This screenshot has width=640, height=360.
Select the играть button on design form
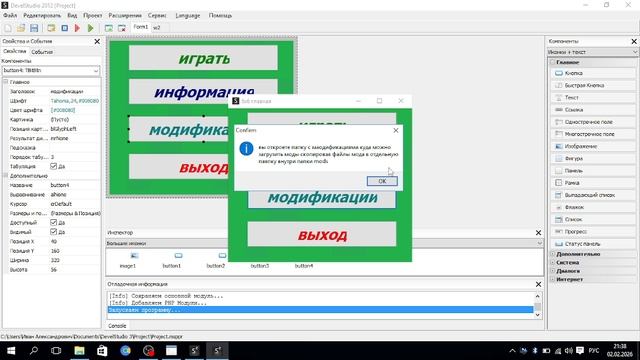tap(203, 58)
